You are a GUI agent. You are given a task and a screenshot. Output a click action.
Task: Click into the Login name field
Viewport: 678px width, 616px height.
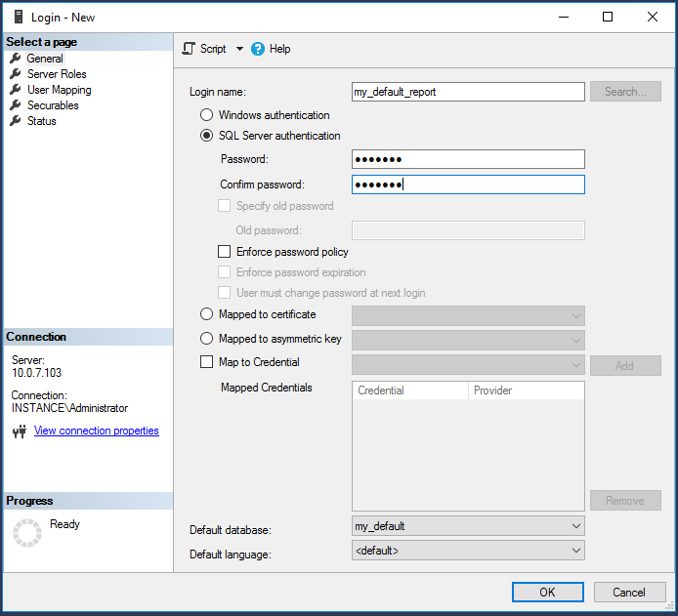pyautogui.click(x=468, y=92)
